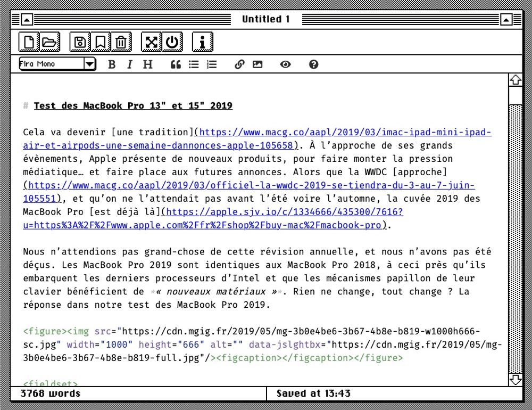Insert a bulleted list

click(x=194, y=64)
